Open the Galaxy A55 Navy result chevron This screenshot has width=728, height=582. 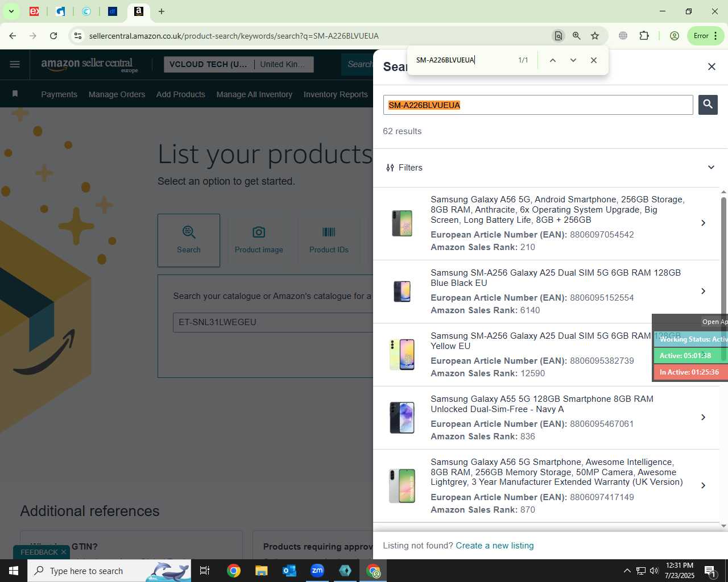click(x=703, y=417)
